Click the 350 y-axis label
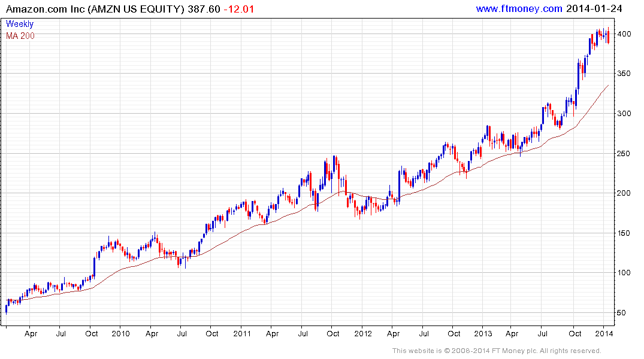Screen dimensions: 644x359 pyautogui.click(x=624, y=74)
